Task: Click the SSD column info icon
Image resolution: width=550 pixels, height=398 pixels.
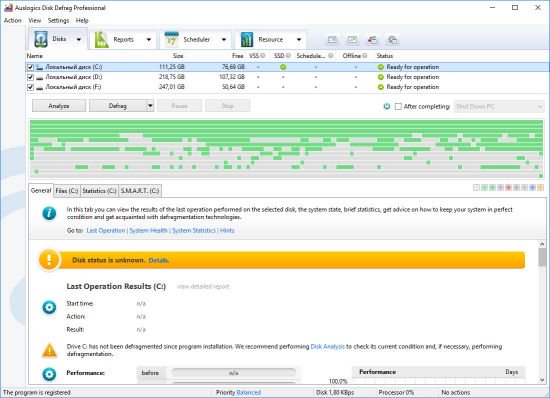Action: pyautogui.click(x=288, y=56)
